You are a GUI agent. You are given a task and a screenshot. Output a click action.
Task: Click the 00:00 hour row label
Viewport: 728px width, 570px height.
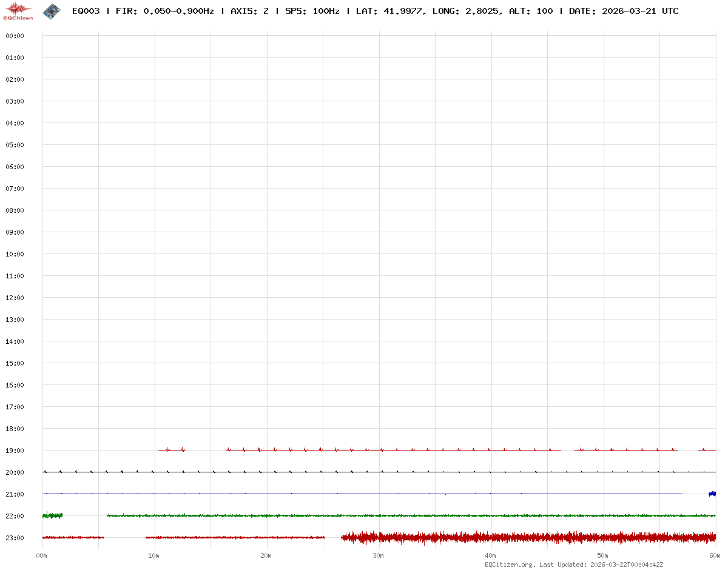click(15, 36)
